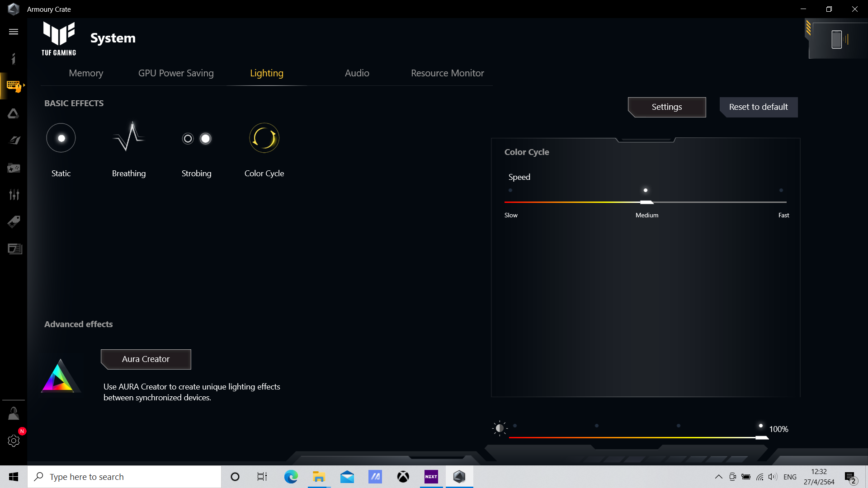The width and height of the screenshot is (868, 488).
Task: Set Color Cycle speed to Slow dot
Action: tap(510, 190)
